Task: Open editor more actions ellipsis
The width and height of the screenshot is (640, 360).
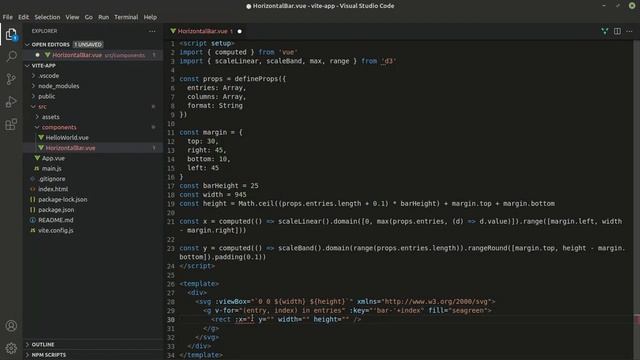Action: [x=629, y=31]
